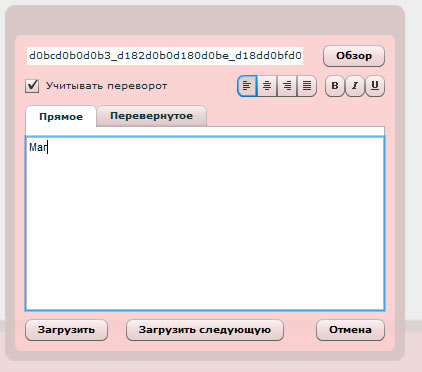Click the file name input field
Image resolution: width=422 pixels, height=372 pixels.
pyautogui.click(x=165, y=56)
